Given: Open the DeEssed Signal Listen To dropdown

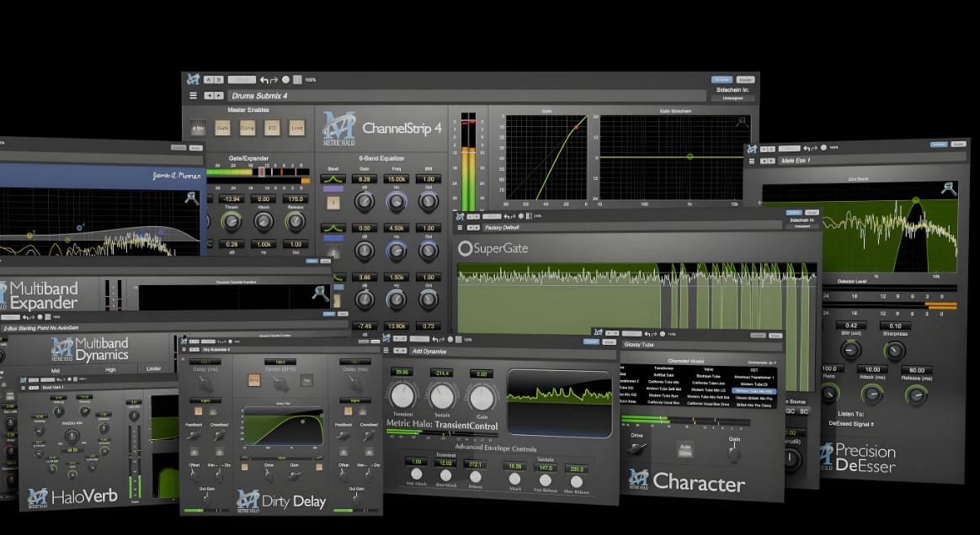Looking at the screenshot, I should click(x=850, y=424).
